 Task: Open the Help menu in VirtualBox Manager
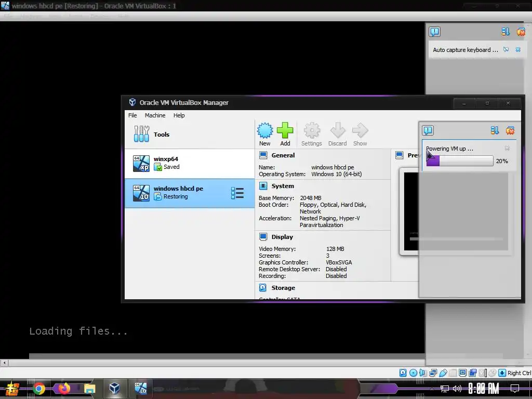click(179, 115)
